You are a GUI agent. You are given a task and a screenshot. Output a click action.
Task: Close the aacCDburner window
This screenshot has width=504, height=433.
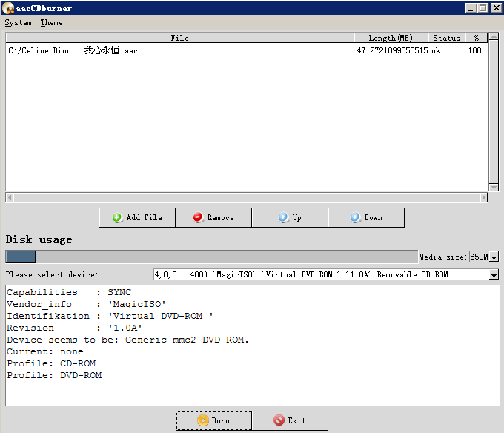tap(496, 8)
